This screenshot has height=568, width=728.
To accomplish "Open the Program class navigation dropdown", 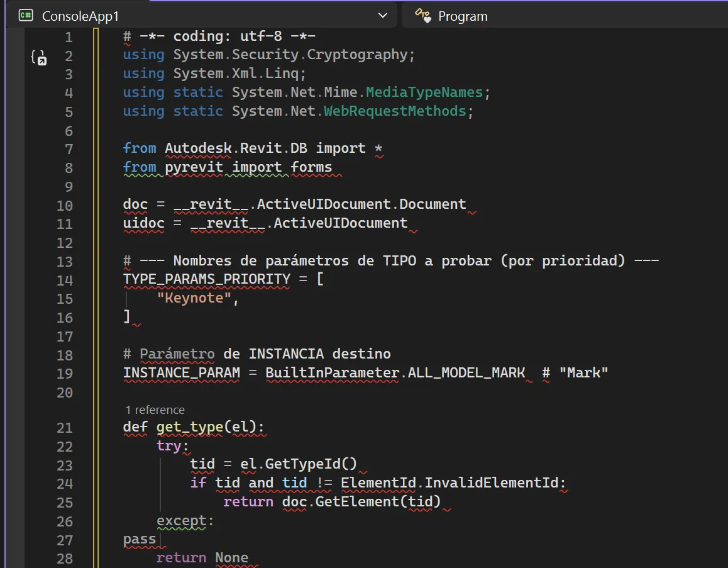I will point(565,15).
